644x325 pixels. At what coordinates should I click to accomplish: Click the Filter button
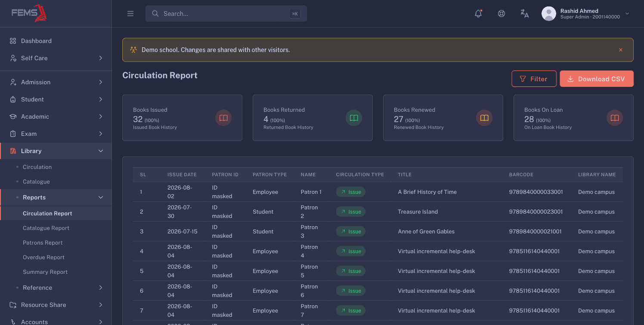pos(534,79)
